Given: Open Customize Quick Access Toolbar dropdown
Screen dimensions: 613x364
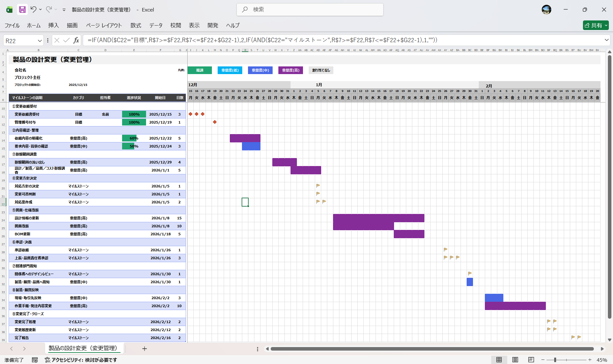Looking at the screenshot, I should coord(64,10).
